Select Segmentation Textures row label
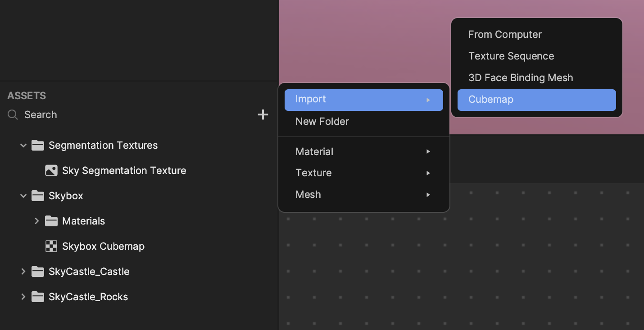The image size is (644, 330). 103,145
